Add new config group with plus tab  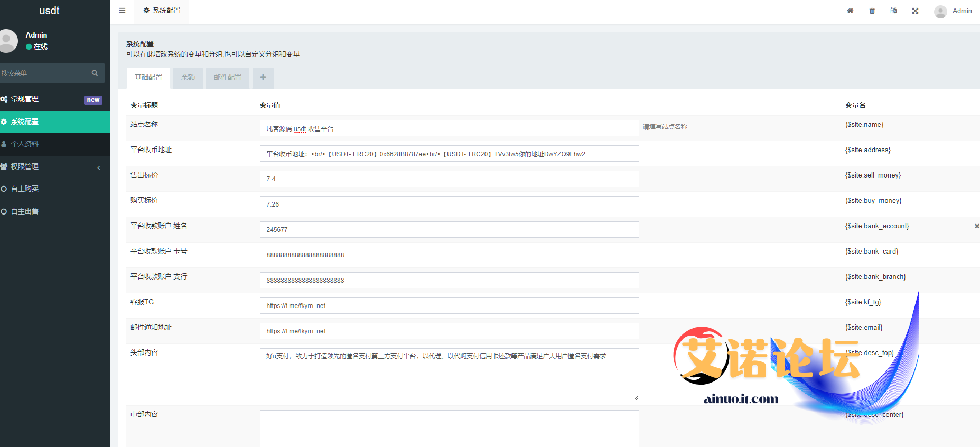click(263, 78)
